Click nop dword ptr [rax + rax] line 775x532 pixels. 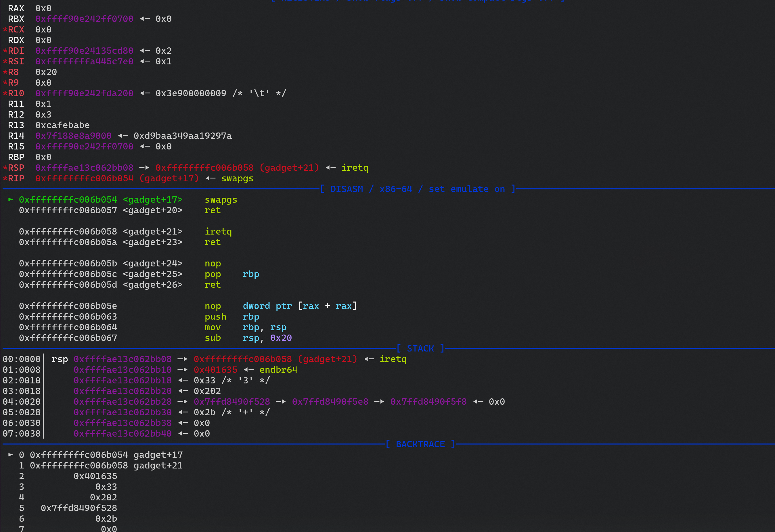point(281,306)
